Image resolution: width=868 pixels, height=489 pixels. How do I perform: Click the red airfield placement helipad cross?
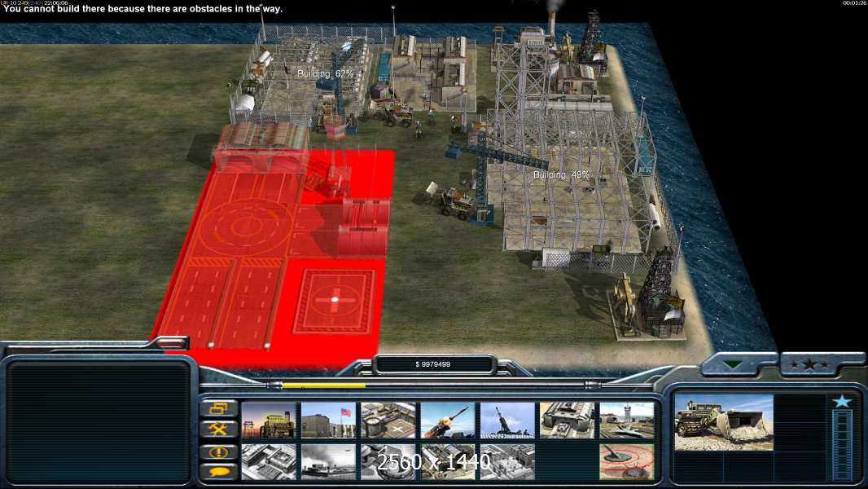pos(335,300)
